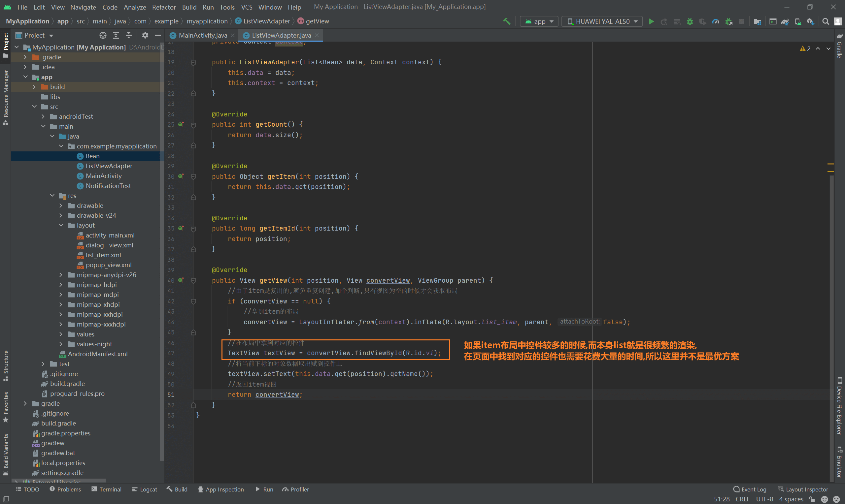
Task: Expand the drawable folder in tree
Action: tap(61, 205)
